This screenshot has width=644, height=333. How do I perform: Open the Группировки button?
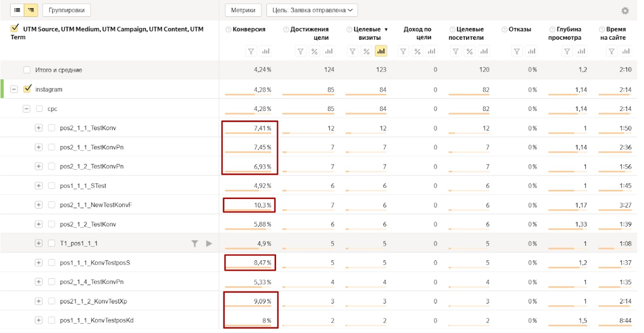tap(66, 10)
